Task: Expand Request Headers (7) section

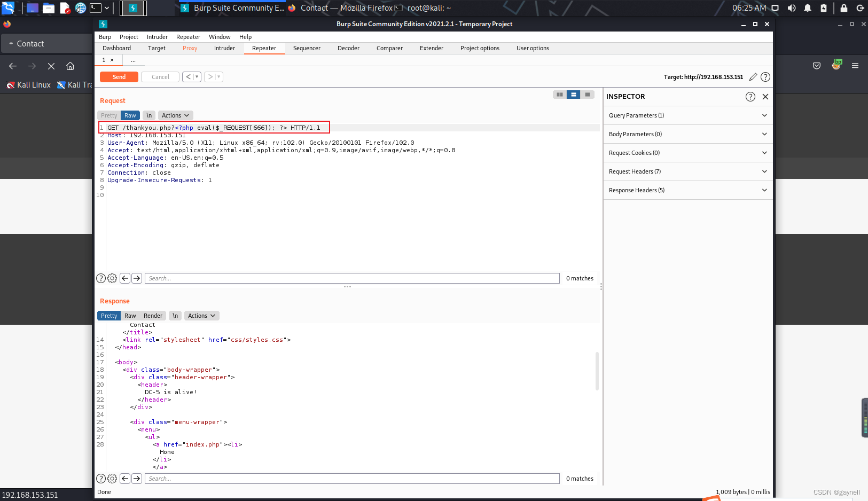Action: pyautogui.click(x=688, y=171)
